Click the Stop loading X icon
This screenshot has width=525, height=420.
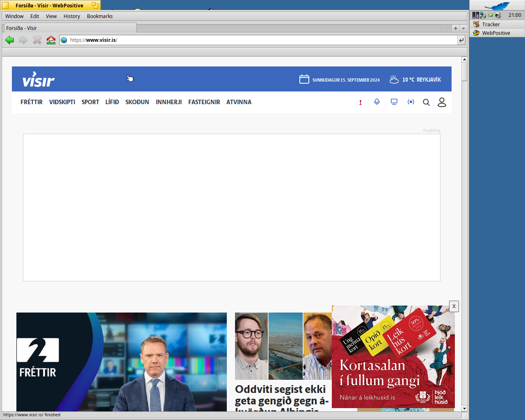coord(37,40)
